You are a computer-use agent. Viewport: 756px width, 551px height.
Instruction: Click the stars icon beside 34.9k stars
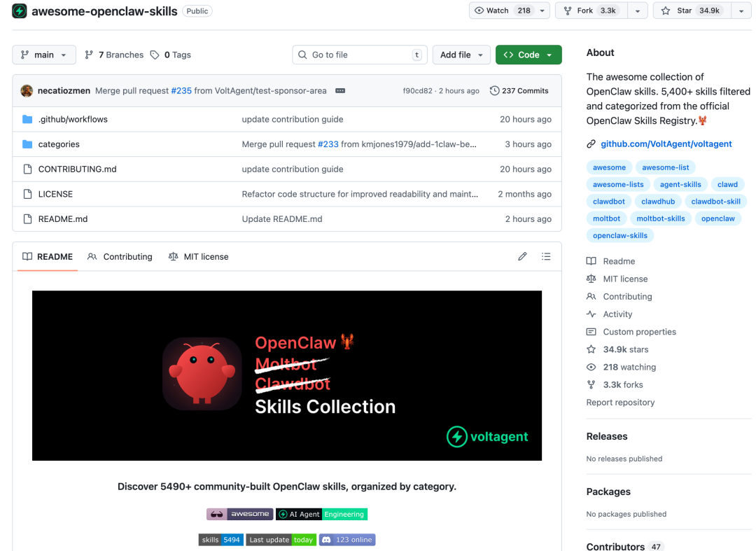point(591,349)
